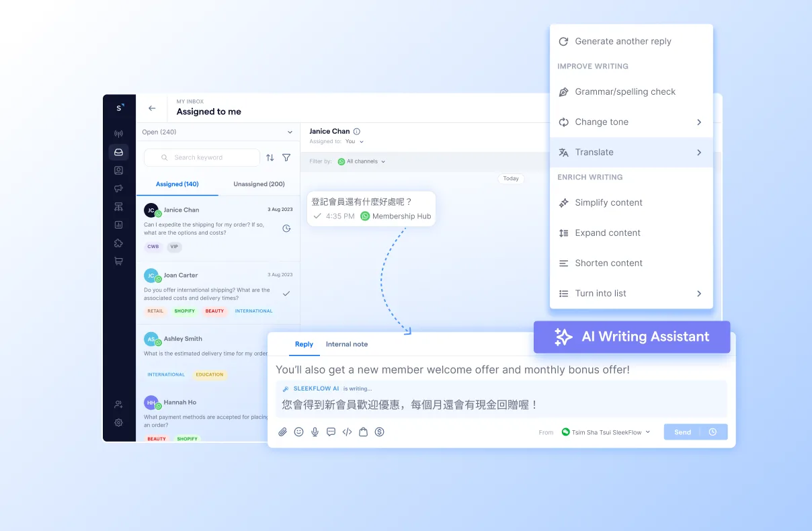Open the Analytics panel from the sidebar
The height and width of the screenshot is (531, 812).
pyautogui.click(x=119, y=224)
